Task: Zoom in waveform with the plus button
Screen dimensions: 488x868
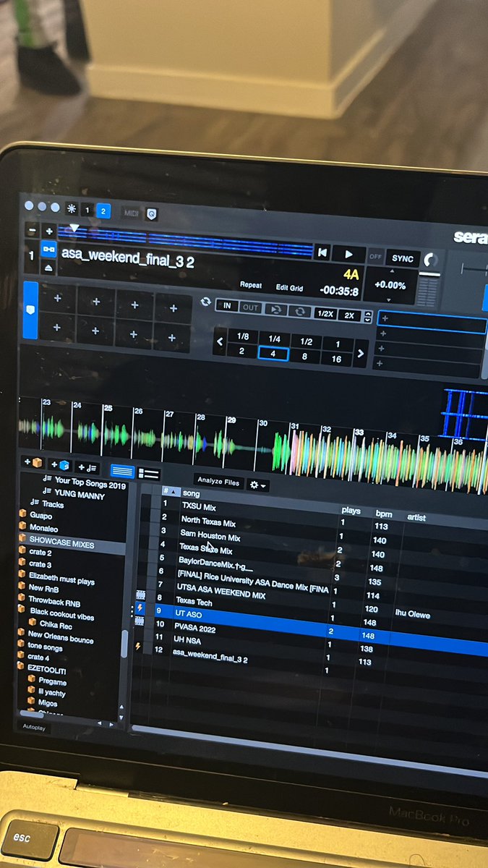Action: tap(48, 232)
